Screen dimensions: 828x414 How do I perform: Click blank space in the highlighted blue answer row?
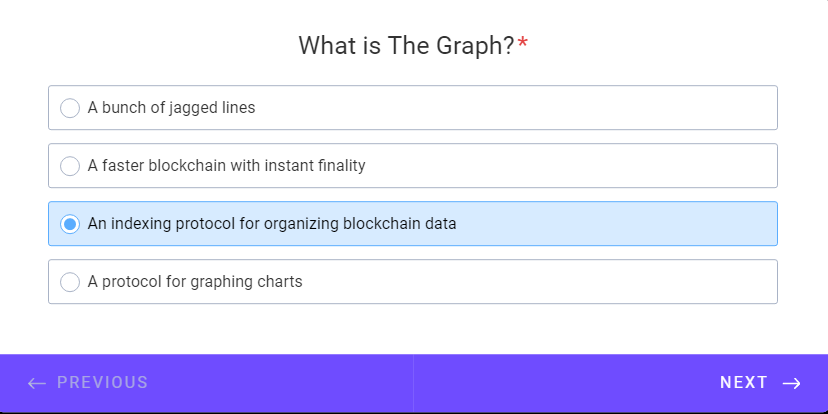pyautogui.click(x=618, y=224)
